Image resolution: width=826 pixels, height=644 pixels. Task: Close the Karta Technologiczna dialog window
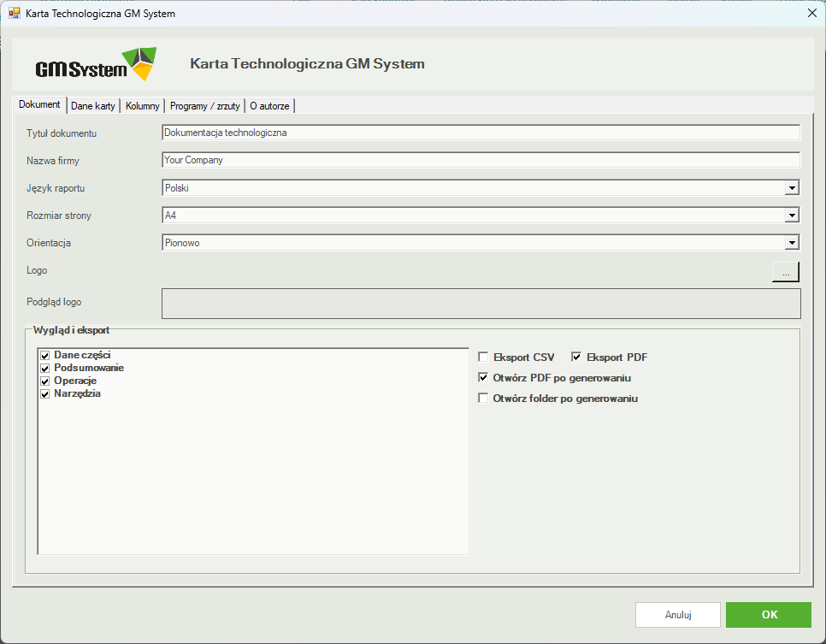[812, 13]
